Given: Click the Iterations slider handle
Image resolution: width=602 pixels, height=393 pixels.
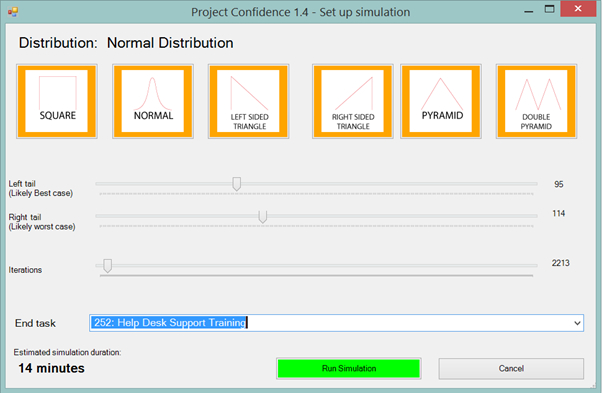Looking at the screenshot, I should 108,266.
